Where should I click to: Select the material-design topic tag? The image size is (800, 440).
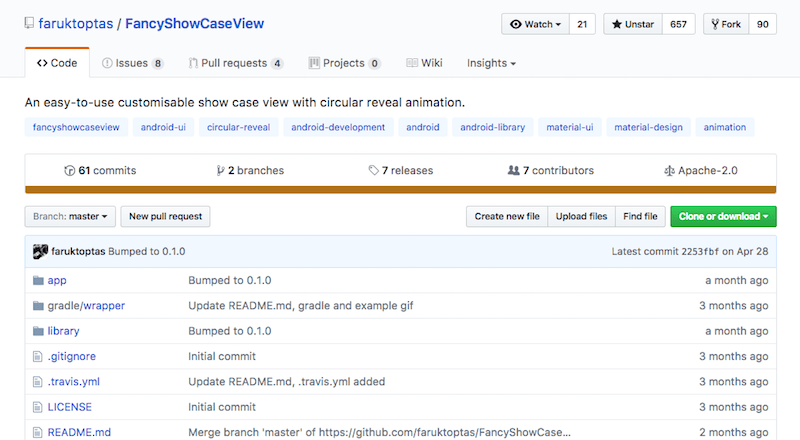[x=648, y=127]
